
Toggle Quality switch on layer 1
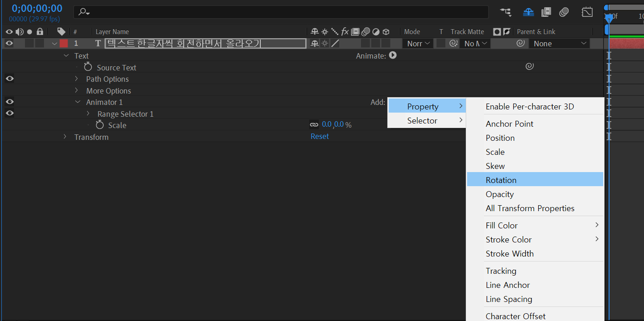(335, 44)
